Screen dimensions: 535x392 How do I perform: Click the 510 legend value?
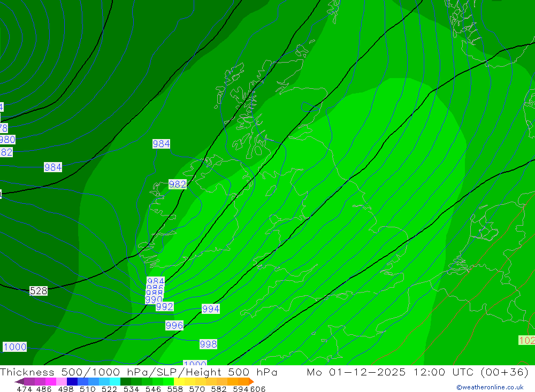[88, 389]
